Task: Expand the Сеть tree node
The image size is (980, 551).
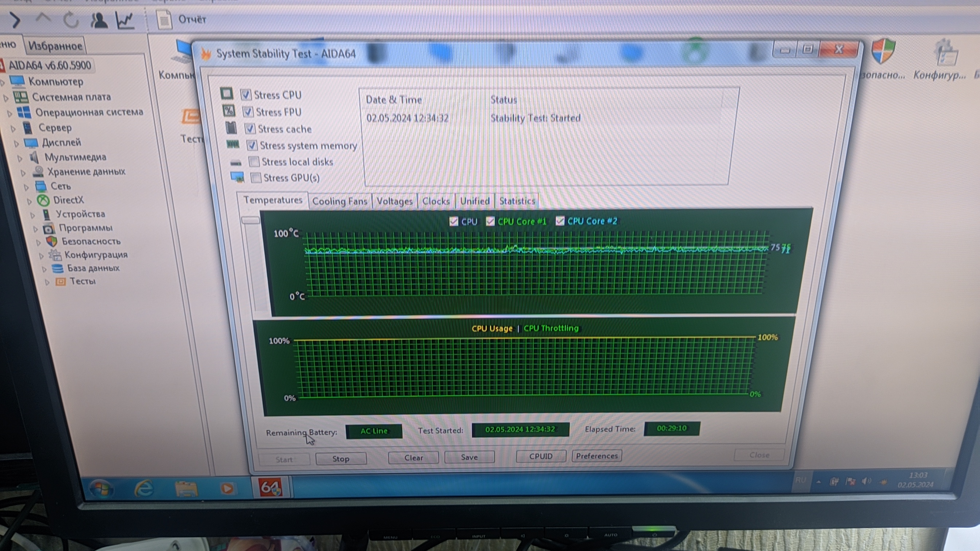Action: (x=27, y=187)
